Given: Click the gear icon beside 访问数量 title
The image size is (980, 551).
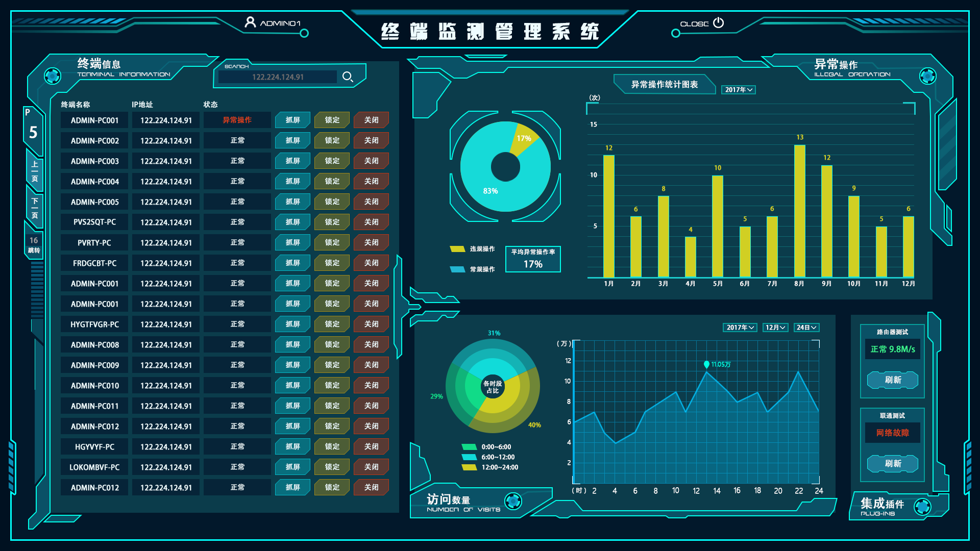Looking at the screenshot, I should (513, 501).
